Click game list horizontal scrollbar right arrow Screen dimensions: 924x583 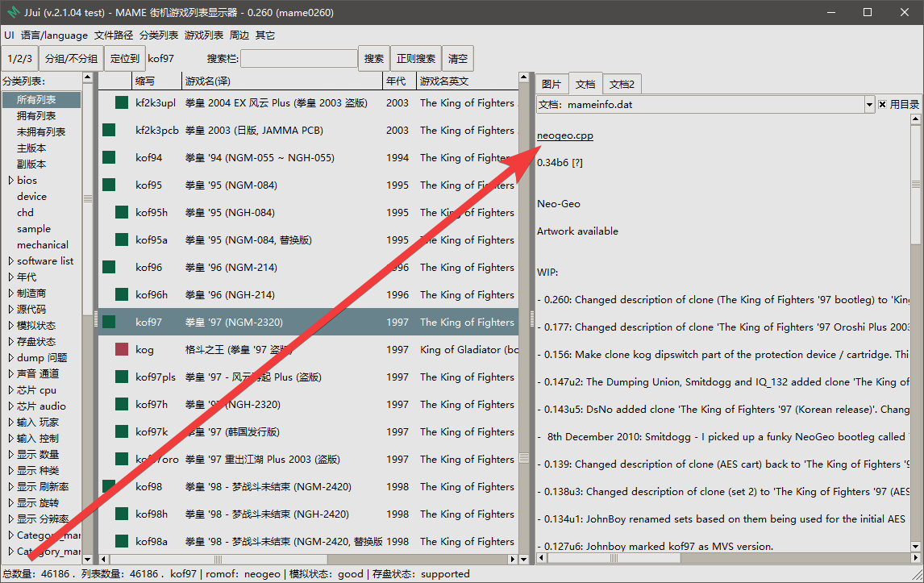coord(513,559)
